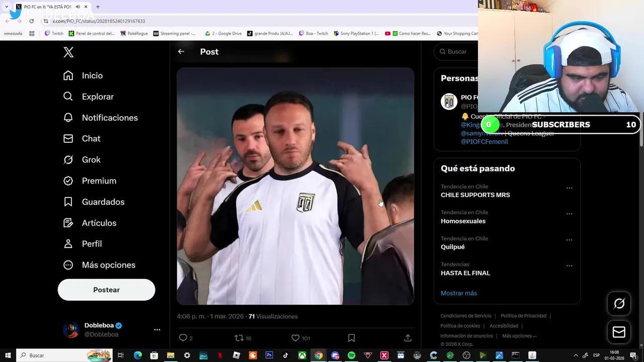644x362 pixels.
Task: Open the Homosexuales trend
Action: point(463,221)
